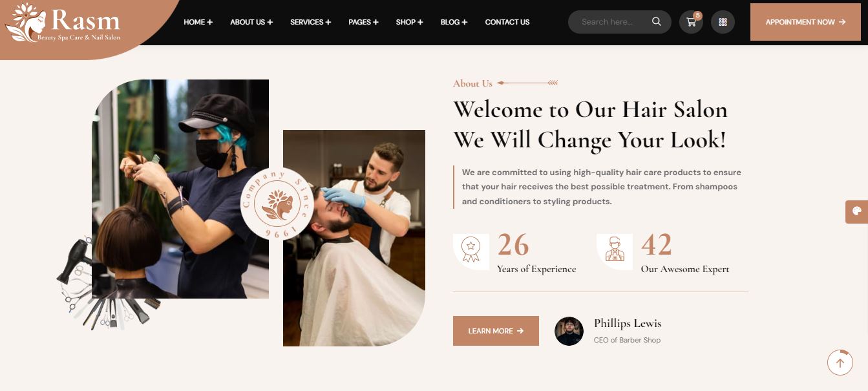Click the award ribbon experience icon
Screen dimensions: 868x391
[471, 251]
